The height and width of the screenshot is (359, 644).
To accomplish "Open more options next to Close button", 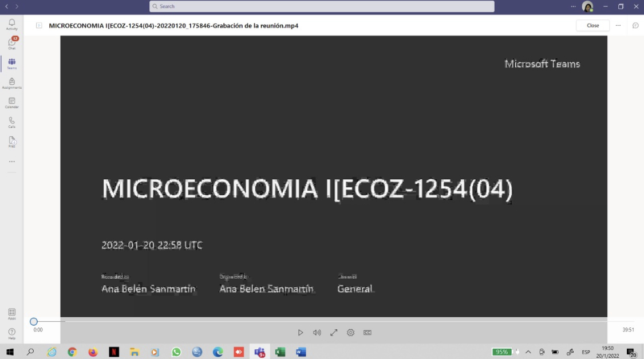I will (618, 26).
